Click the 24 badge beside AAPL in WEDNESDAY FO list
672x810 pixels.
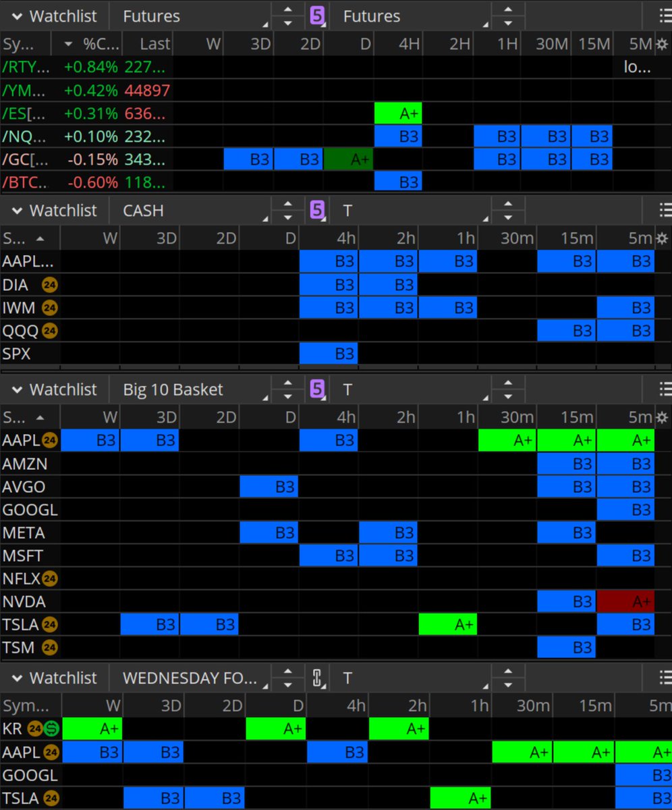(x=51, y=752)
